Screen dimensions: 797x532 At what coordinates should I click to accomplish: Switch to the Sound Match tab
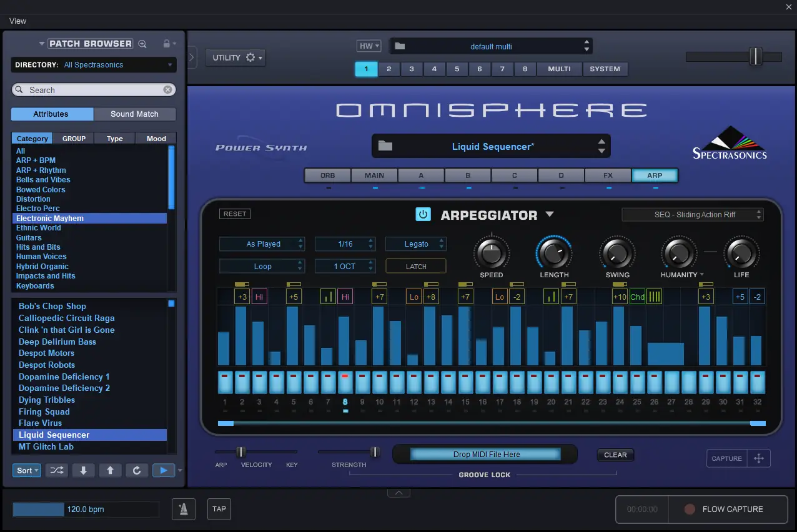coord(134,114)
